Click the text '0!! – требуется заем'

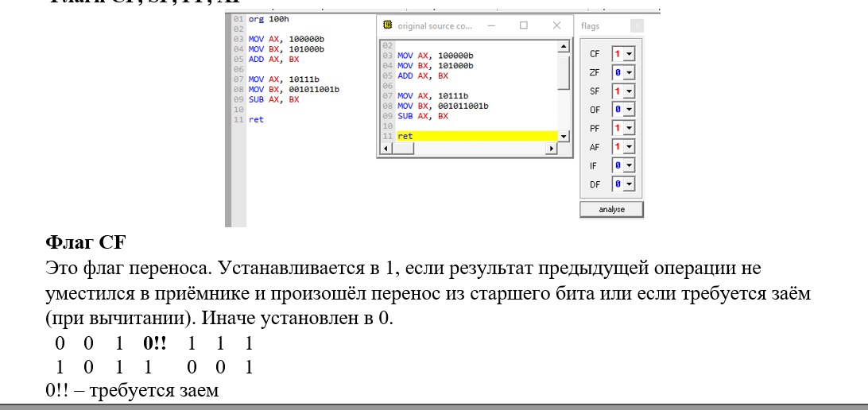tap(132, 391)
